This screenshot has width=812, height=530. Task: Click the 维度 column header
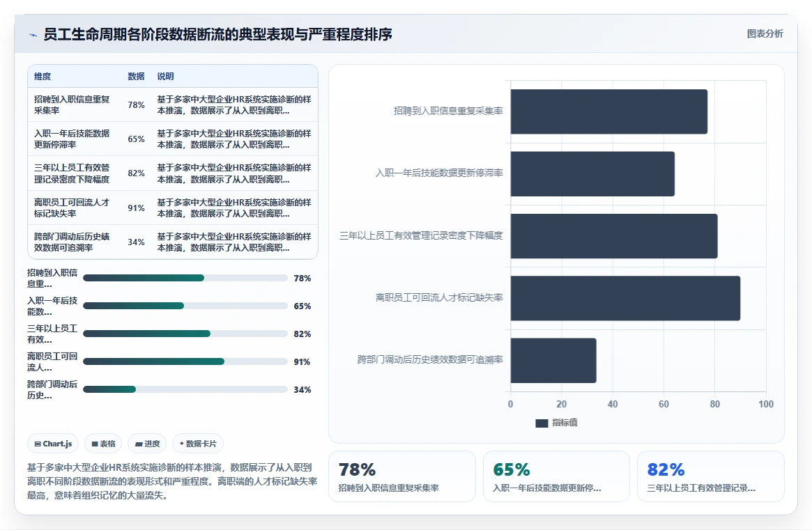[43, 76]
